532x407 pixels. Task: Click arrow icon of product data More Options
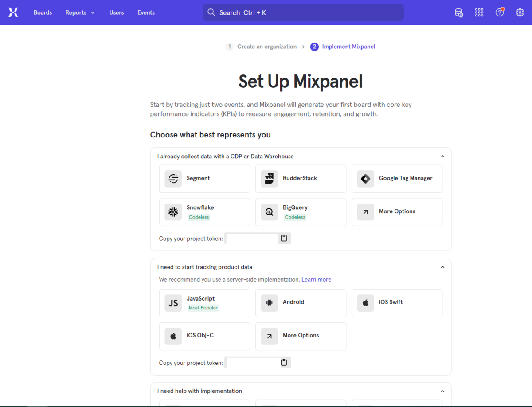tap(270, 337)
